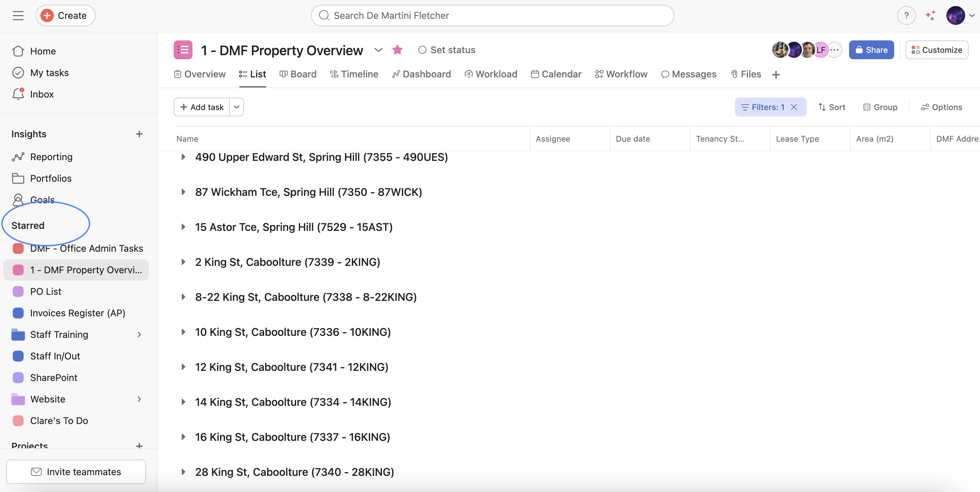Open 16 King St, Caboolture task
Viewport: 980px width, 492px height.
(x=292, y=437)
